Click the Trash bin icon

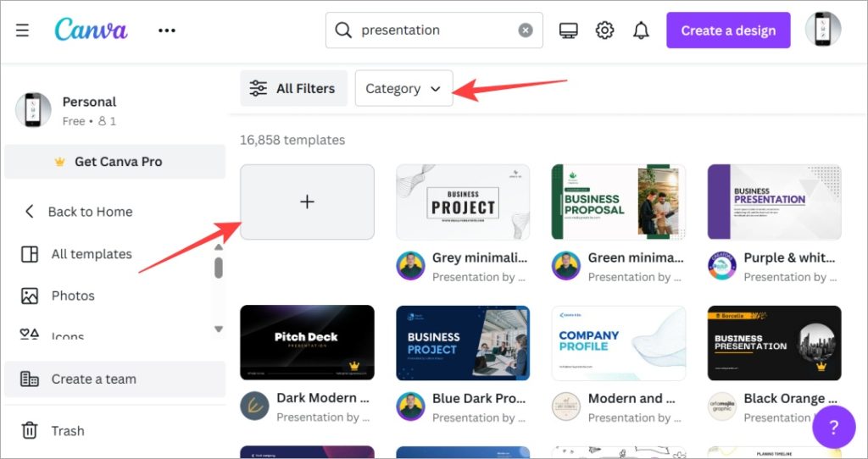(30, 430)
